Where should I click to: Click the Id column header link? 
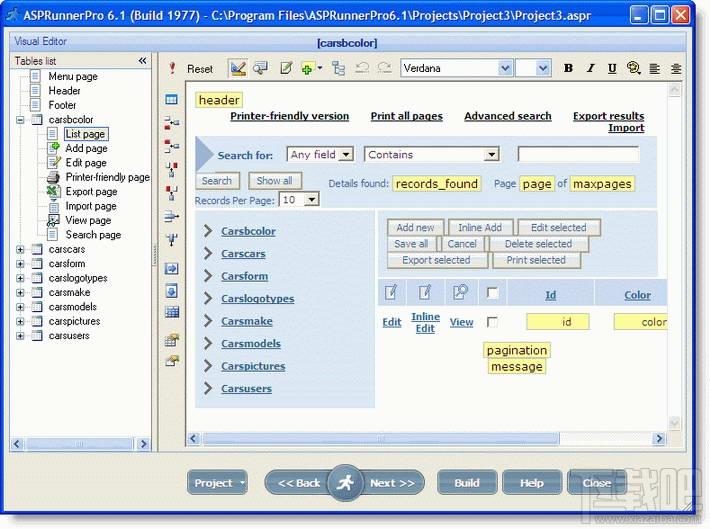coord(550,295)
